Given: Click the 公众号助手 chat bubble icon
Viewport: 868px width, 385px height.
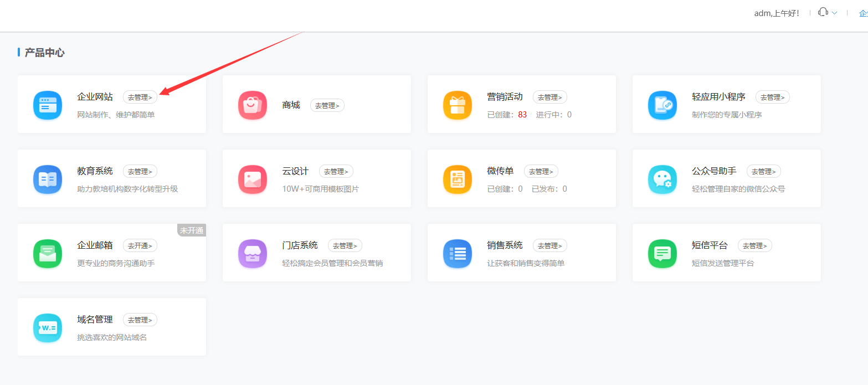Looking at the screenshot, I should pyautogui.click(x=662, y=179).
